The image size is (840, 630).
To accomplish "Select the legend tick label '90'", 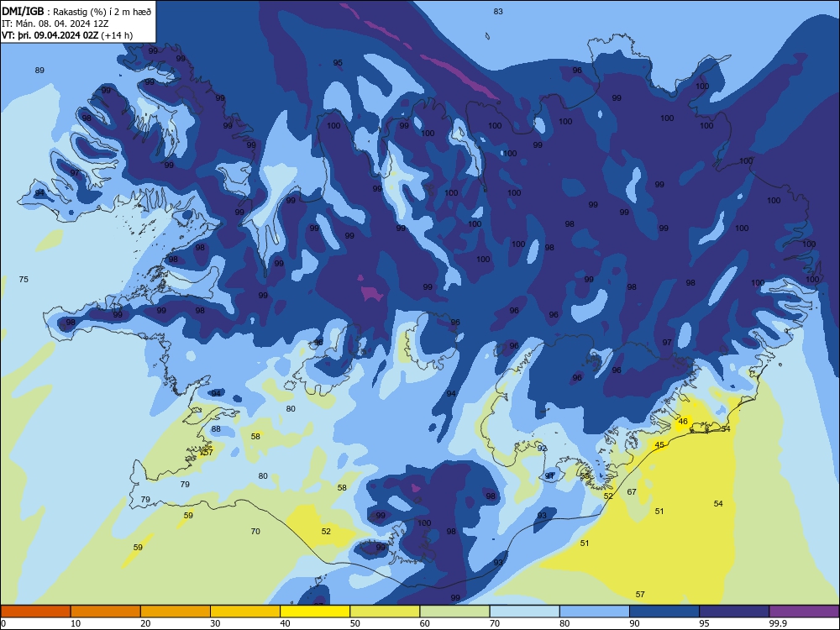I will (x=634, y=623).
